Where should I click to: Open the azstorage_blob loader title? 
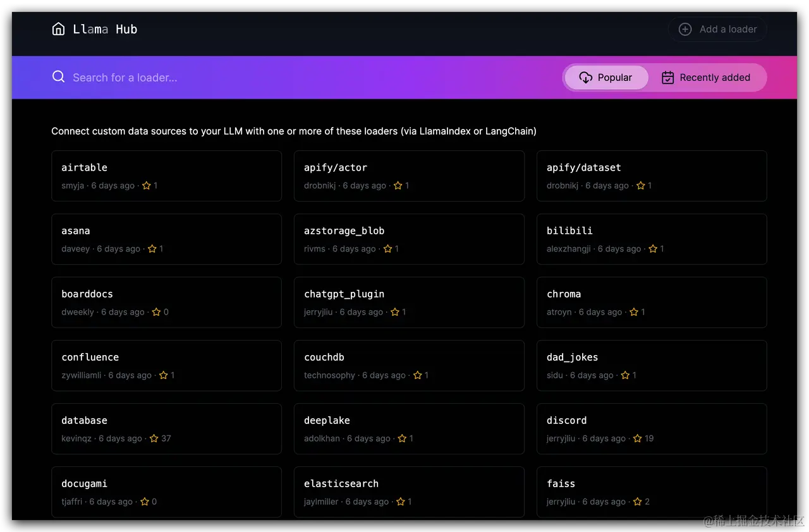click(344, 231)
